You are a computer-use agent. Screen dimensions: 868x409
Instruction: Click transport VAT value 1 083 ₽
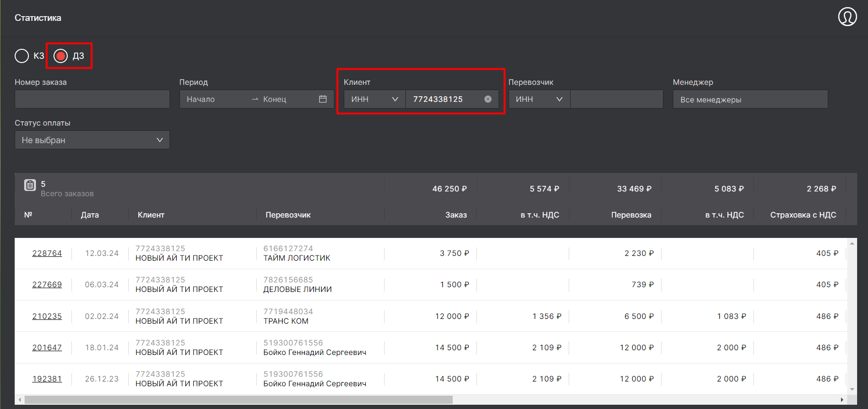click(x=732, y=316)
